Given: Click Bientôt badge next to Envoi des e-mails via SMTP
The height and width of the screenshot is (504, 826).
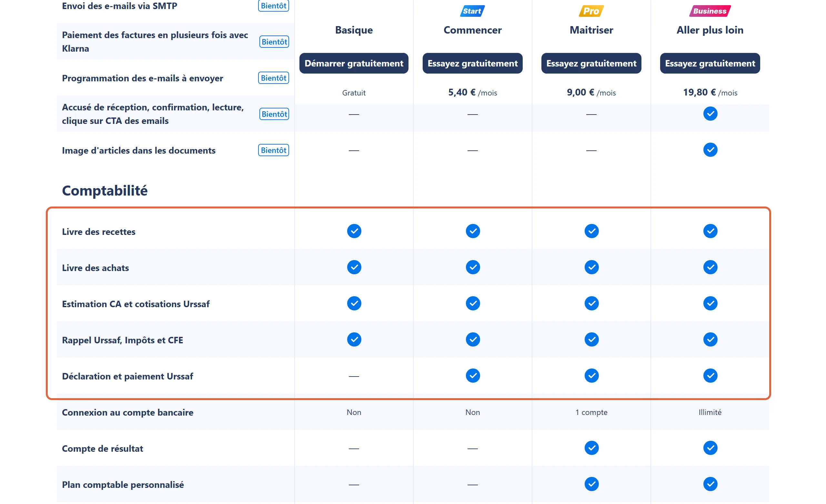Looking at the screenshot, I should pyautogui.click(x=274, y=6).
